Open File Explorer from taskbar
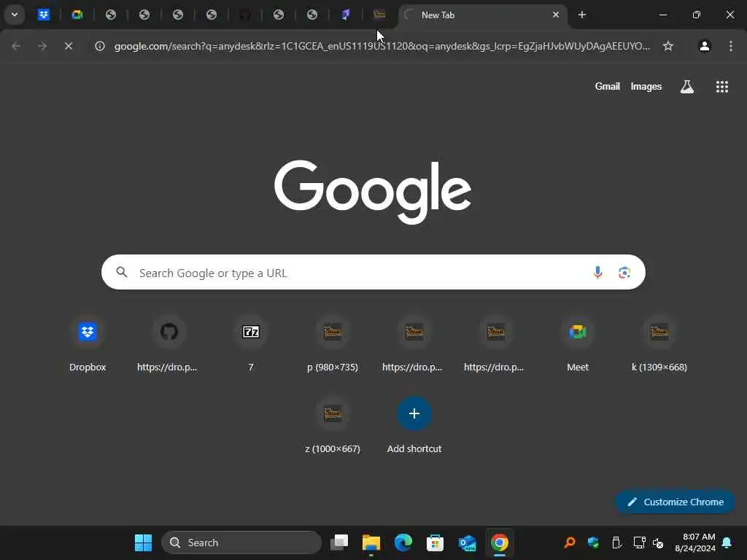 click(371, 542)
